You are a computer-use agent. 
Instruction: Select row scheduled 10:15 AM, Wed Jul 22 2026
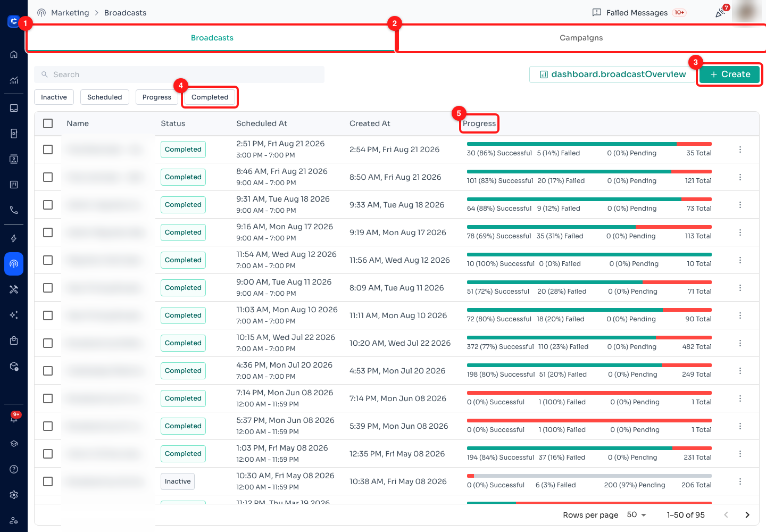[x=48, y=343]
